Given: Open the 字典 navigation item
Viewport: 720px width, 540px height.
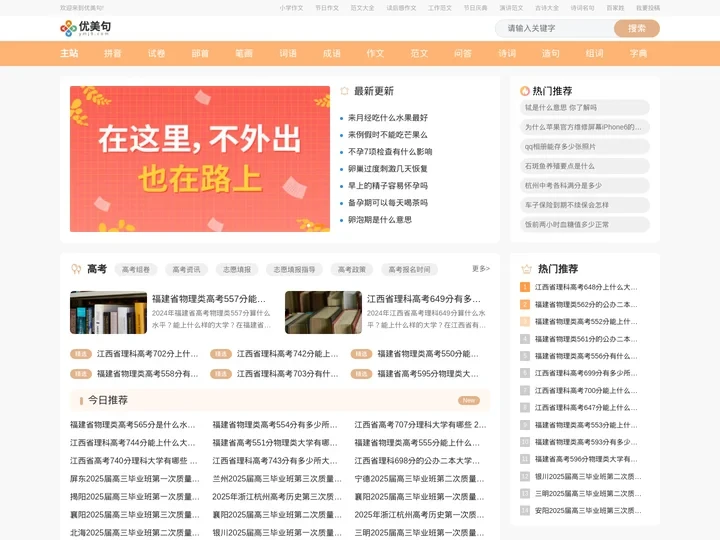Looking at the screenshot, I should pyautogui.click(x=638, y=53).
